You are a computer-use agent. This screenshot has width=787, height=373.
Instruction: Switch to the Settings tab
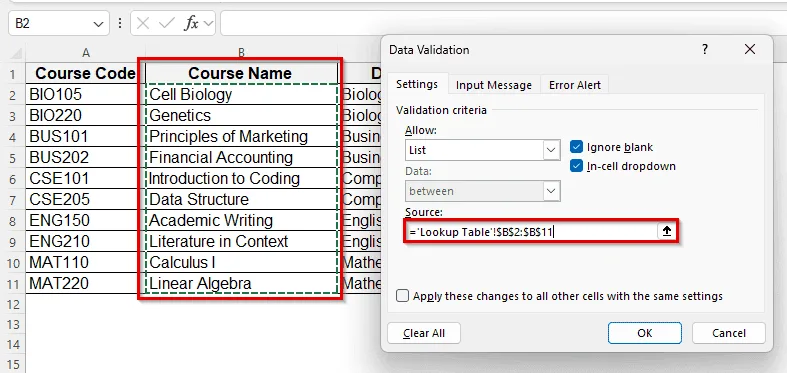coord(417,84)
